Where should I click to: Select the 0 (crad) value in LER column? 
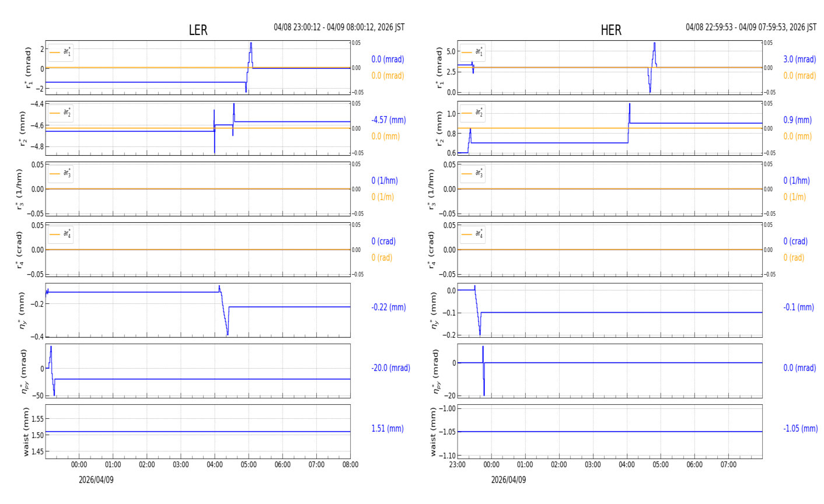(383, 241)
